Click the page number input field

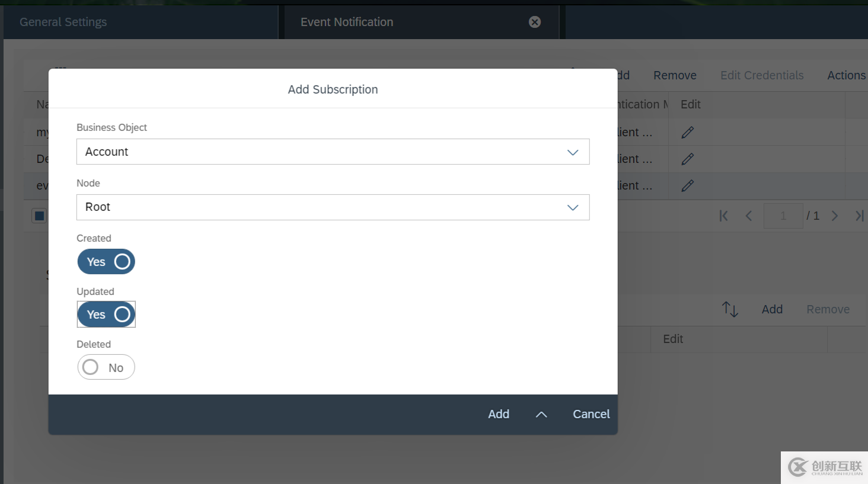point(783,216)
